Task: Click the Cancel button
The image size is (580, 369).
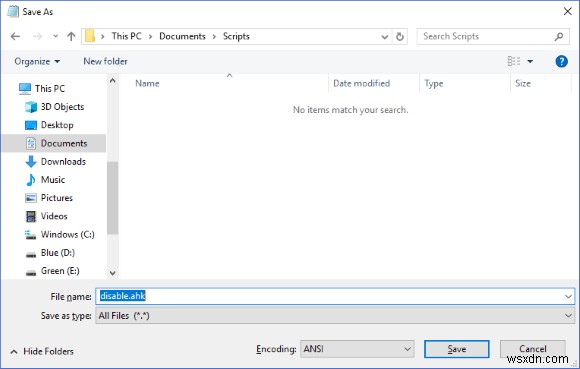Action: pos(532,349)
